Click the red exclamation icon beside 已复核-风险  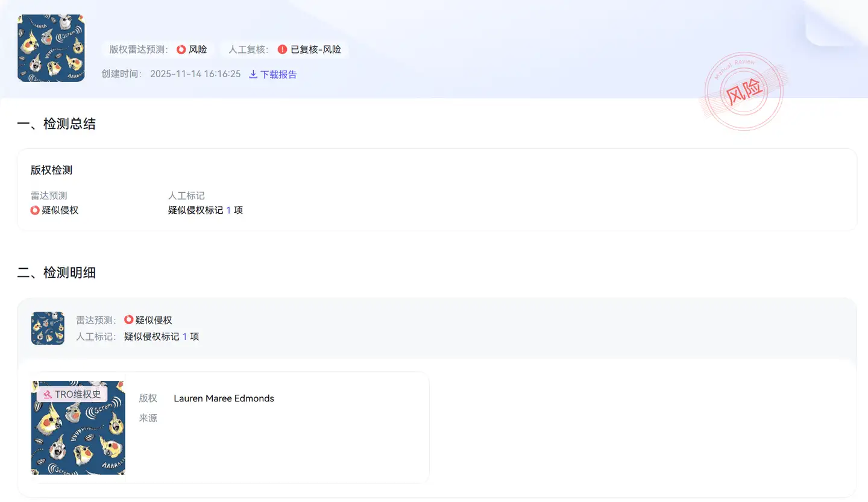(x=283, y=49)
